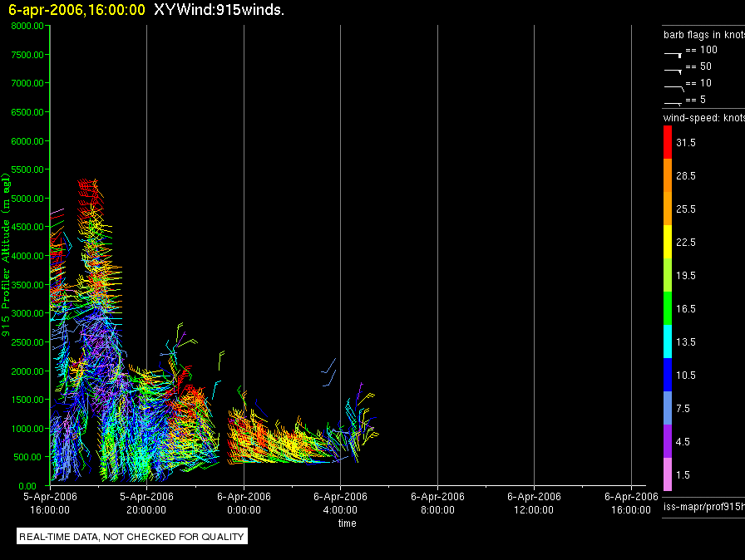Select the 5-Apr-2006 20:00:00 time tick label
This screenshot has height=560, width=745.
point(146,501)
